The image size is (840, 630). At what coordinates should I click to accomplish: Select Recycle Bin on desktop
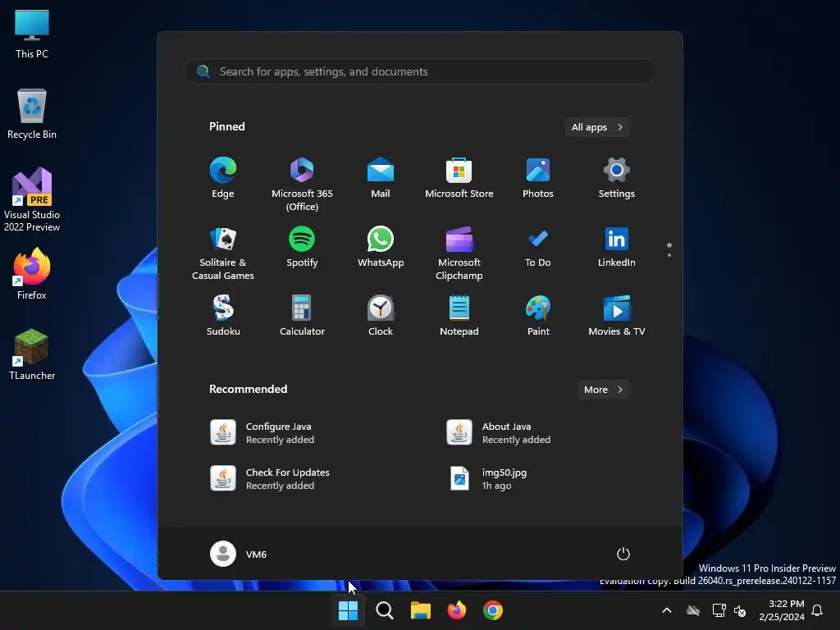[32, 114]
